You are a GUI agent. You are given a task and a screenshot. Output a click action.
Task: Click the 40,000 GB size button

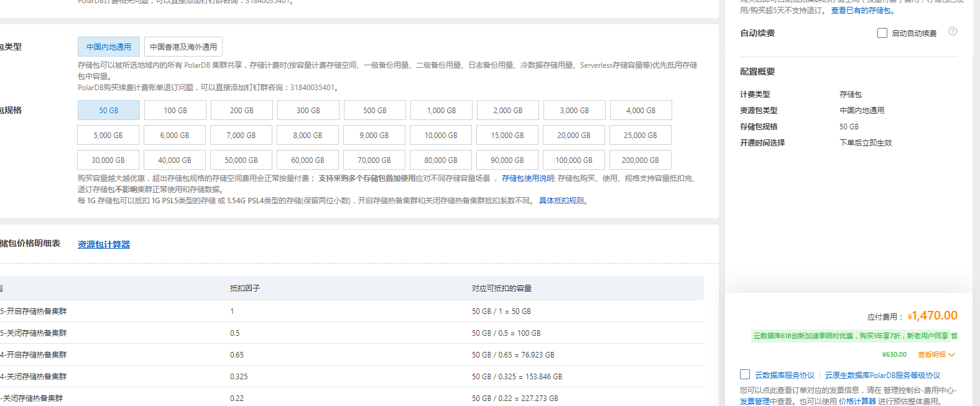[175, 160]
